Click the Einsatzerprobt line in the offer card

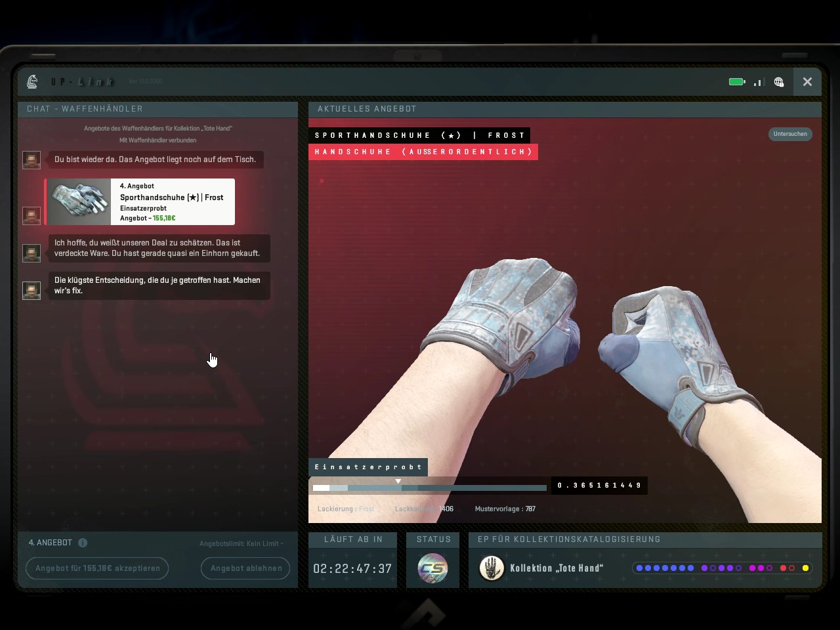tap(143, 209)
